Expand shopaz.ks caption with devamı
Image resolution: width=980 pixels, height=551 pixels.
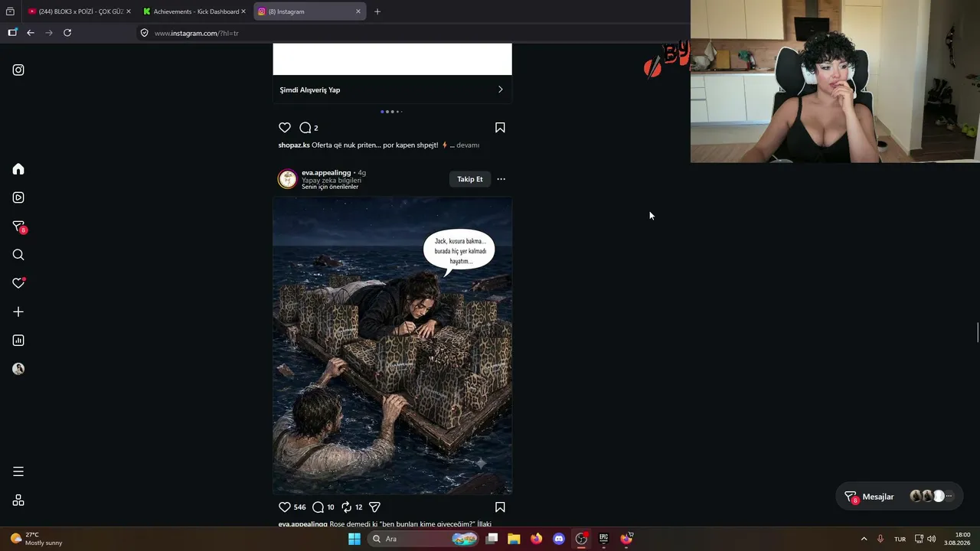[468, 145]
